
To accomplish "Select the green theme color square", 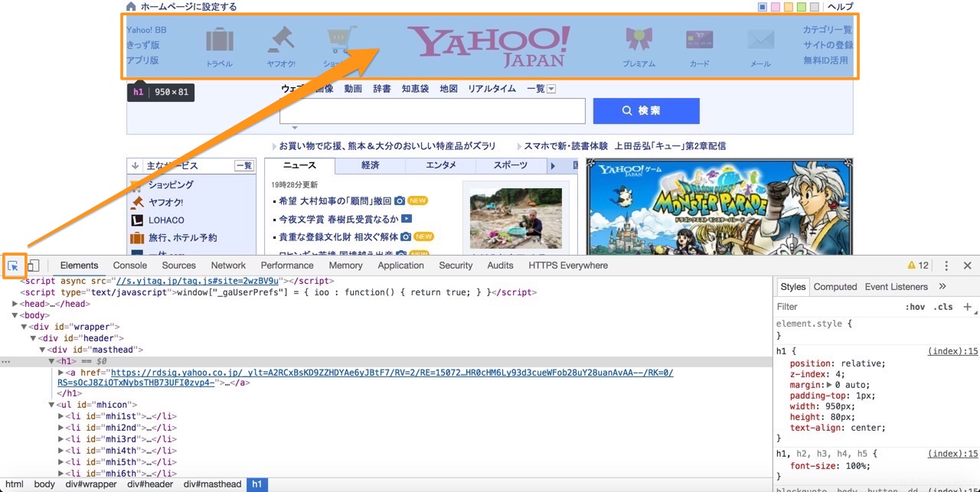I will pos(802,7).
